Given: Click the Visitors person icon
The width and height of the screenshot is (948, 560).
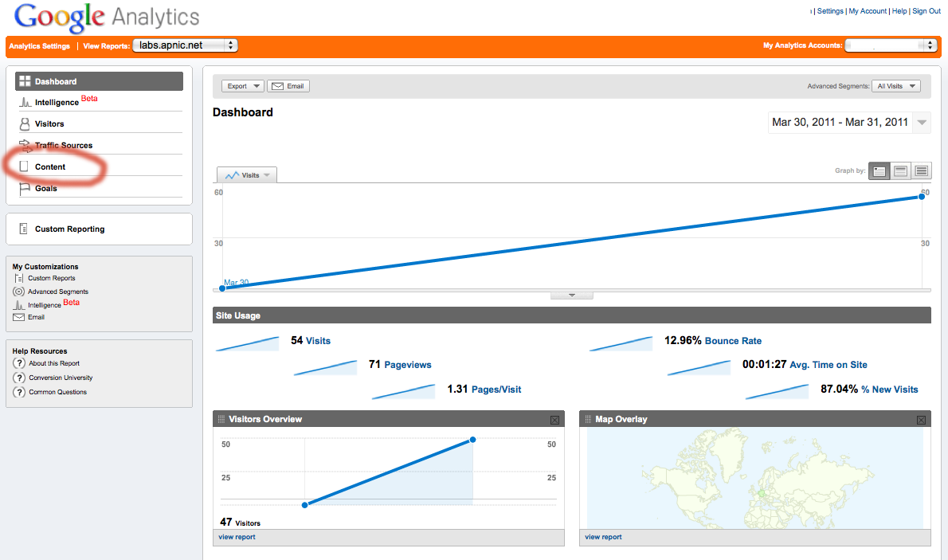Looking at the screenshot, I should pyautogui.click(x=25, y=124).
